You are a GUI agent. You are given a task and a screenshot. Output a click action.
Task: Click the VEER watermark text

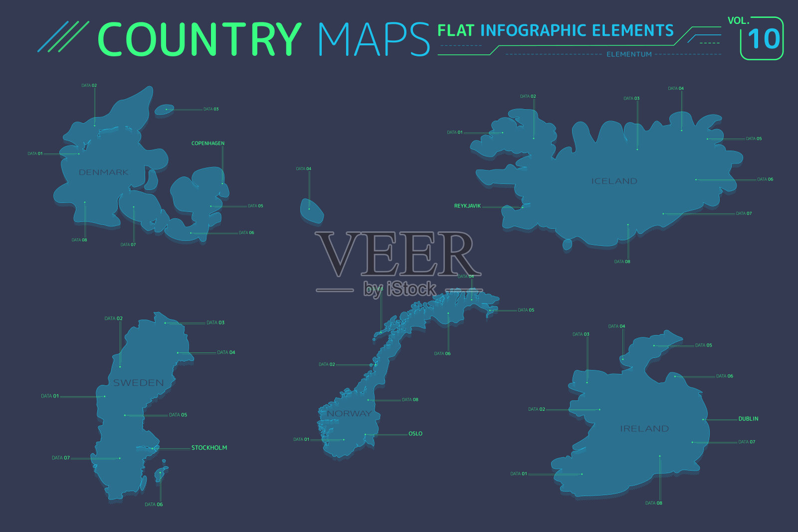398,254
